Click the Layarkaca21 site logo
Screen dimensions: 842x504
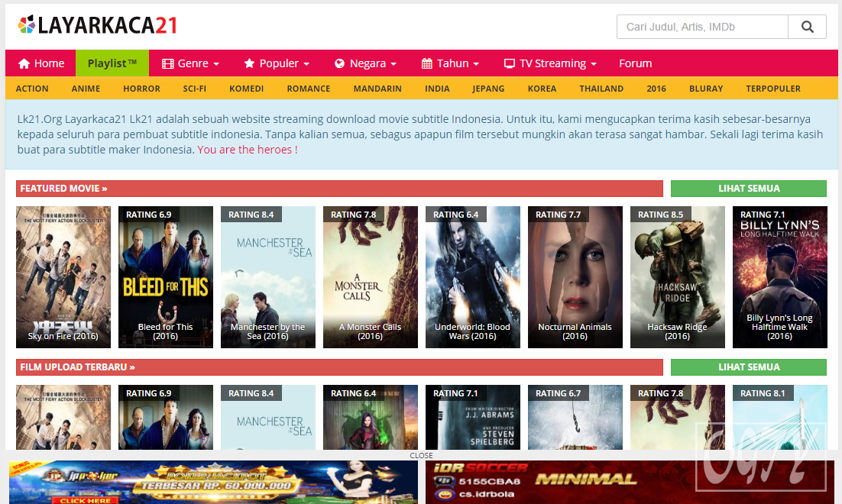click(x=97, y=25)
